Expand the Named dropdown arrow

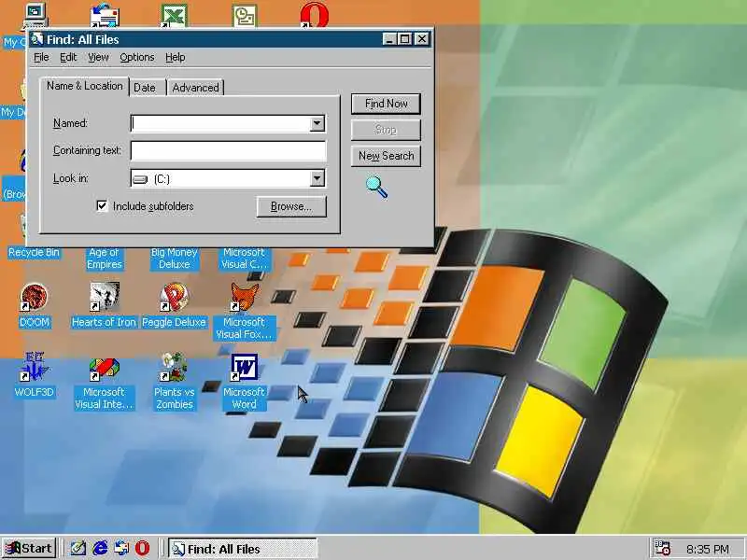(317, 123)
